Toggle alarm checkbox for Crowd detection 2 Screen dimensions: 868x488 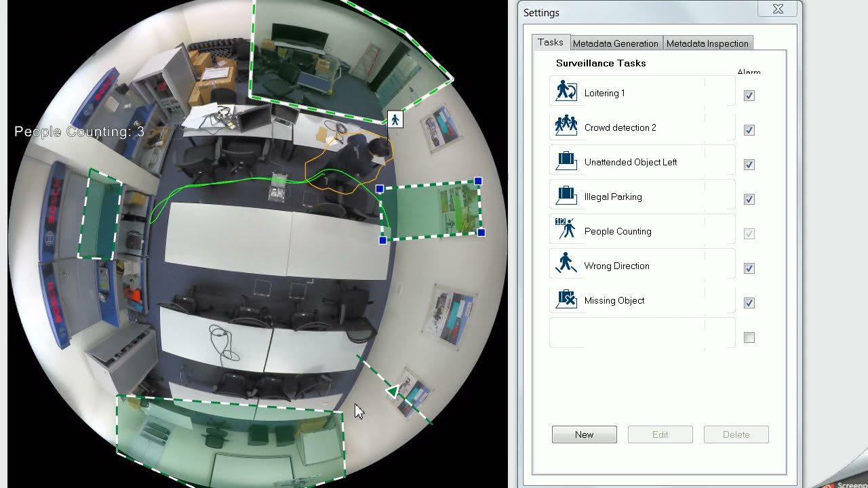pos(749,130)
